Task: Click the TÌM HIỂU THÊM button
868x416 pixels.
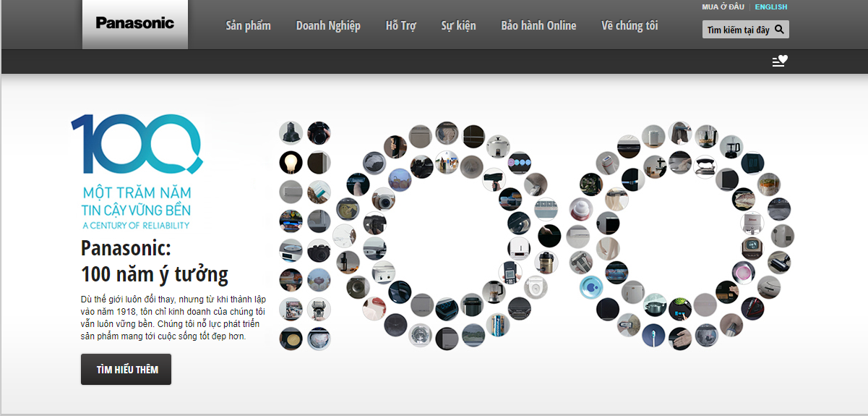Action: pyautogui.click(x=126, y=370)
